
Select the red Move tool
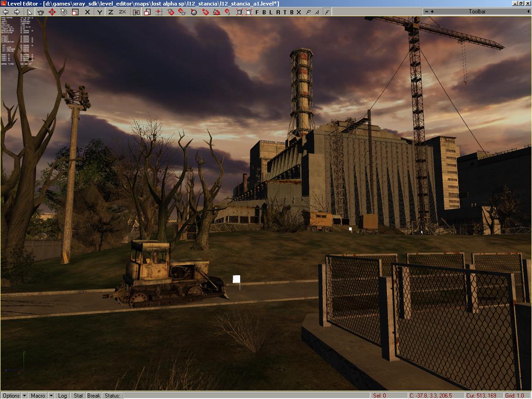(x=52, y=12)
